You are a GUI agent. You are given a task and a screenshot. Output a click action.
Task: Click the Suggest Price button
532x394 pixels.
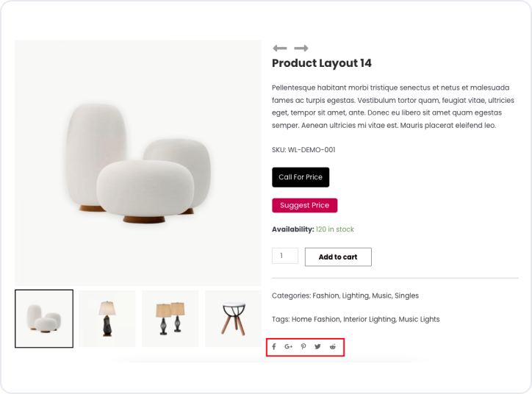point(304,206)
